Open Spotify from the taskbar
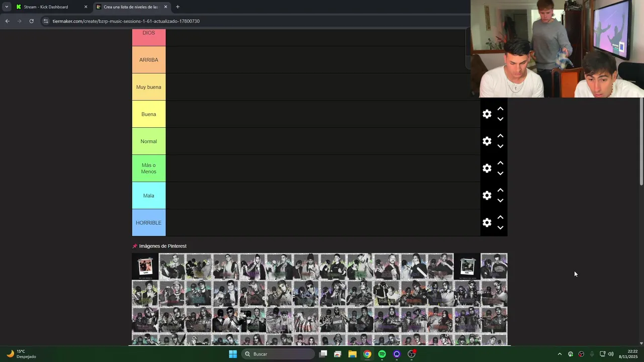644x362 pixels. click(382, 354)
